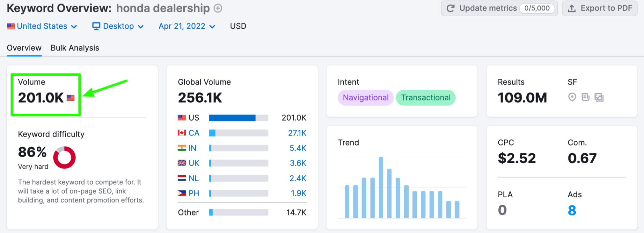The height and width of the screenshot is (233, 644).
Task: Open the United States country dropdown
Action: (x=42, y=26)
